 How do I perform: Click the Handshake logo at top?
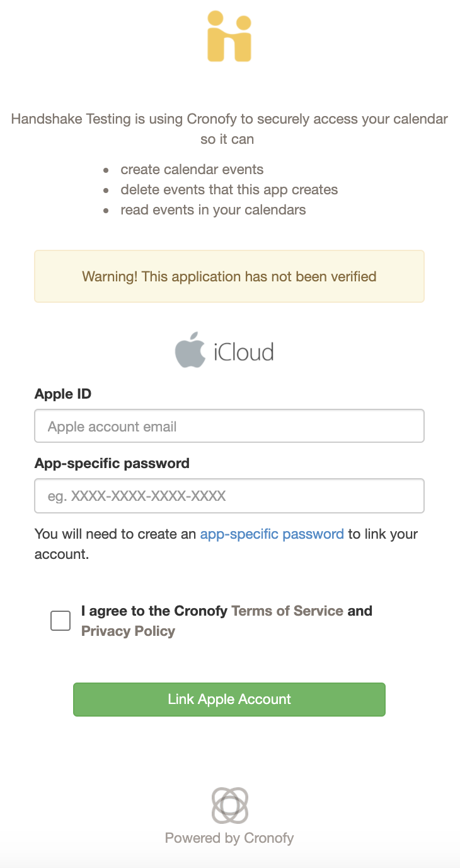click(229, 37)
